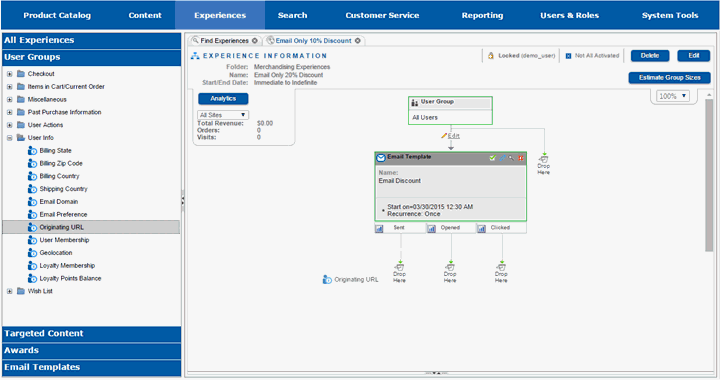Click the Locked padlock icon
The image size is (720, 380).
490,56
